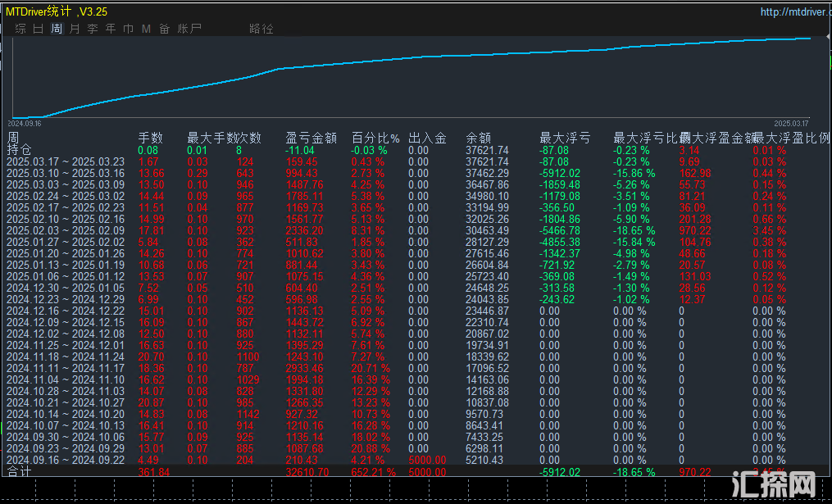Click the 手数 column header
Screen dimensions: 832x504
tap(150, 138)
